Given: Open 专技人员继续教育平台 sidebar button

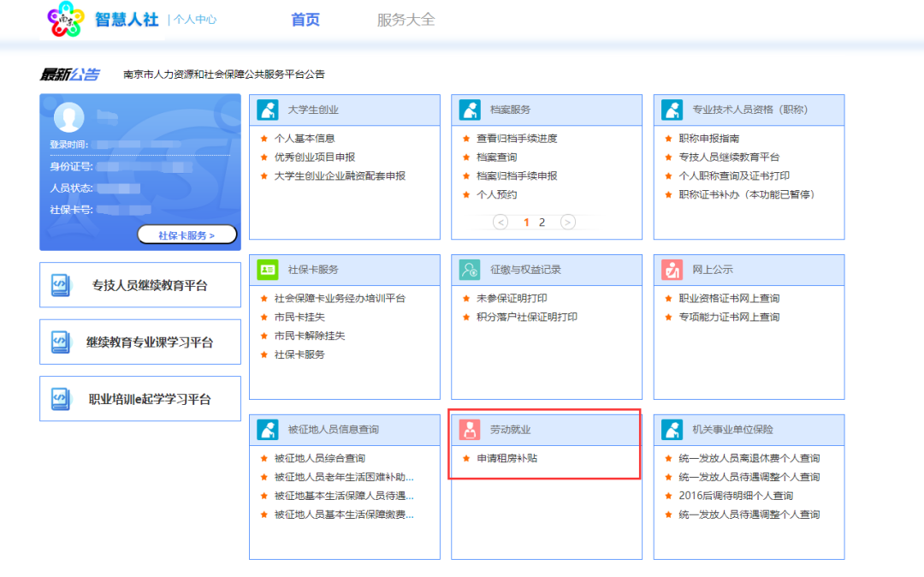Looking at the screenshot, I should [x=140, y=285].
